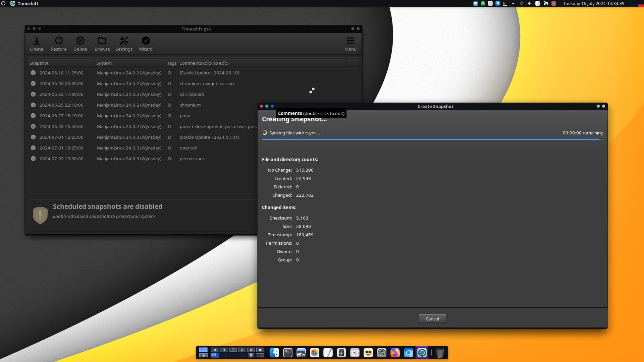Select snapshot row 2024-07-01 18:25:00
644x362 pixels.
[142, 148]
